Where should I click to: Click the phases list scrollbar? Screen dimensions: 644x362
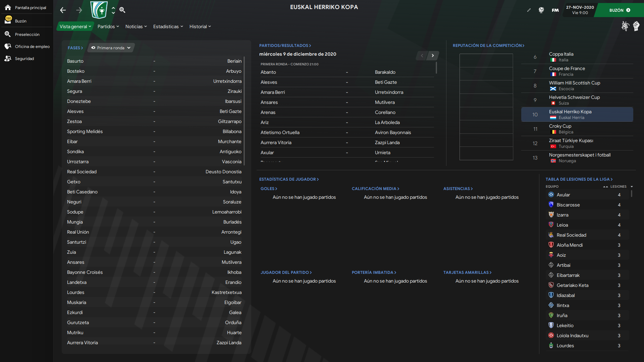click(x=244, y=111)
